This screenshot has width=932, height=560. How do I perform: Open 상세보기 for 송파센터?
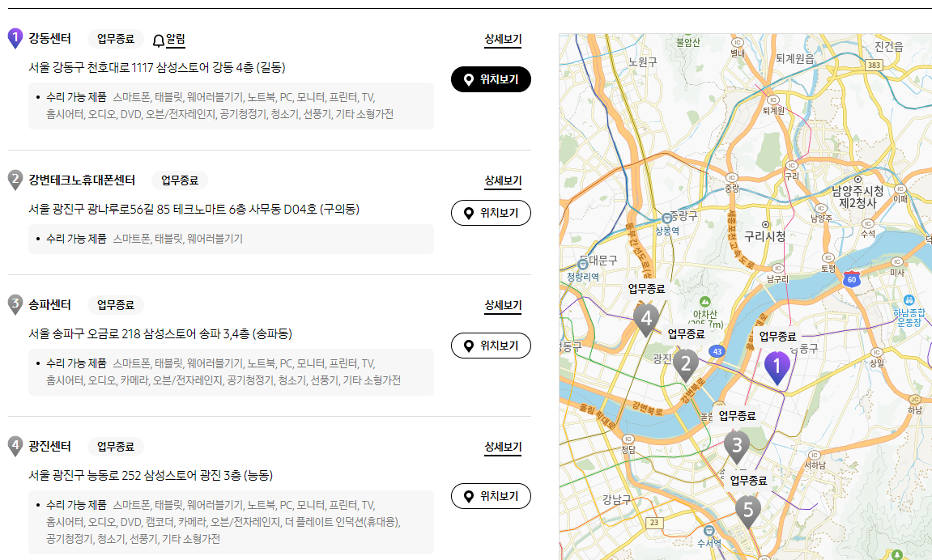click(x=503, y=305)
